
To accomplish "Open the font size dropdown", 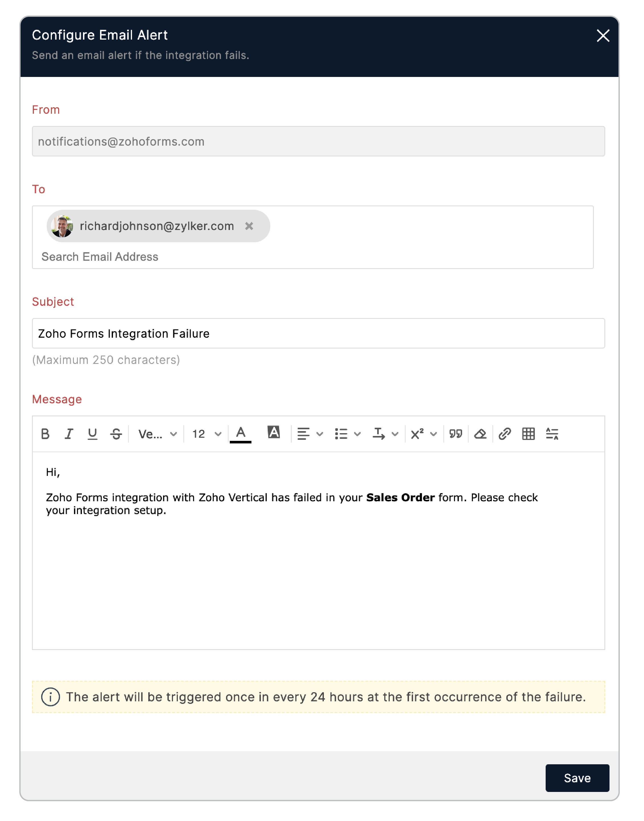I will click(x=206, y=434).
